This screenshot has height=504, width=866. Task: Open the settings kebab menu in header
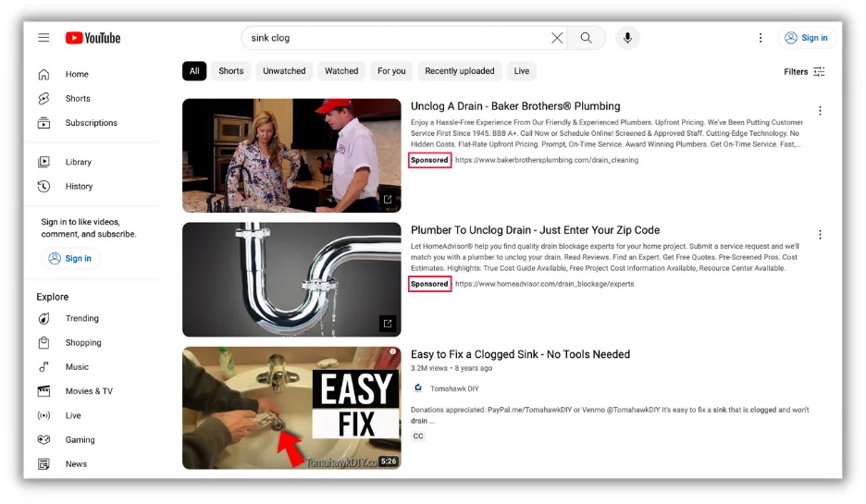pos(761,38)
